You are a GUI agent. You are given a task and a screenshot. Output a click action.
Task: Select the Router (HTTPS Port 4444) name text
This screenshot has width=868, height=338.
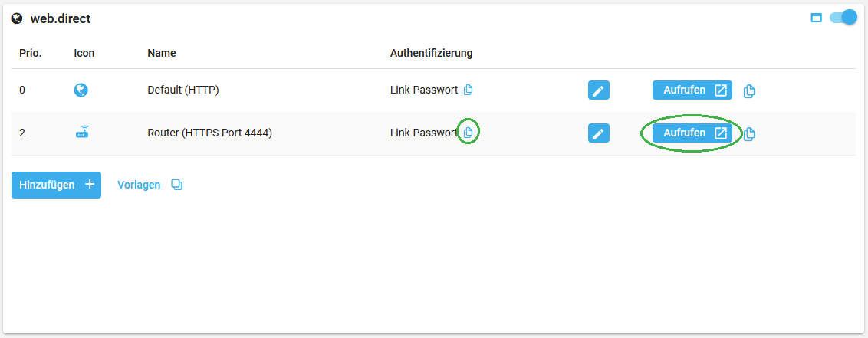(x=210, y=133)
